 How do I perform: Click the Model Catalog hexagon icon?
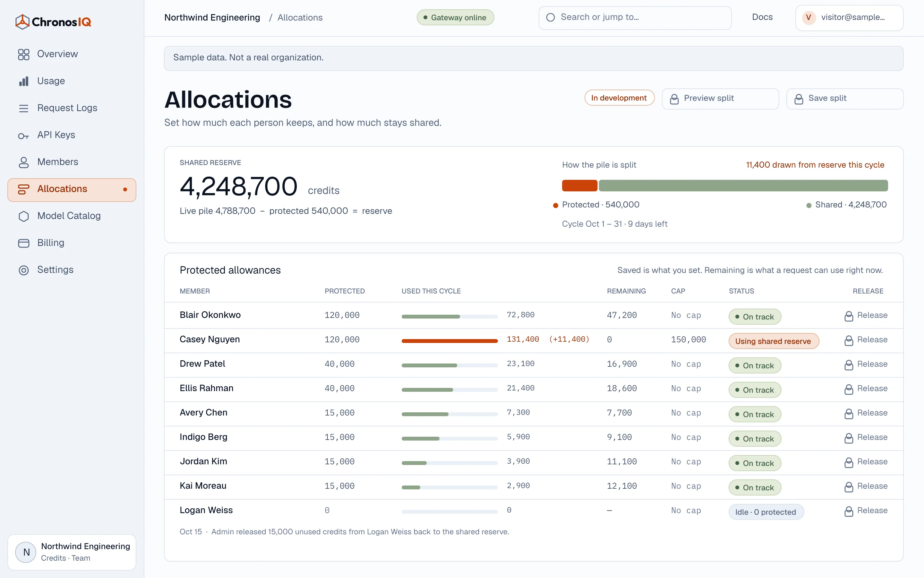(x=24, y=216)
